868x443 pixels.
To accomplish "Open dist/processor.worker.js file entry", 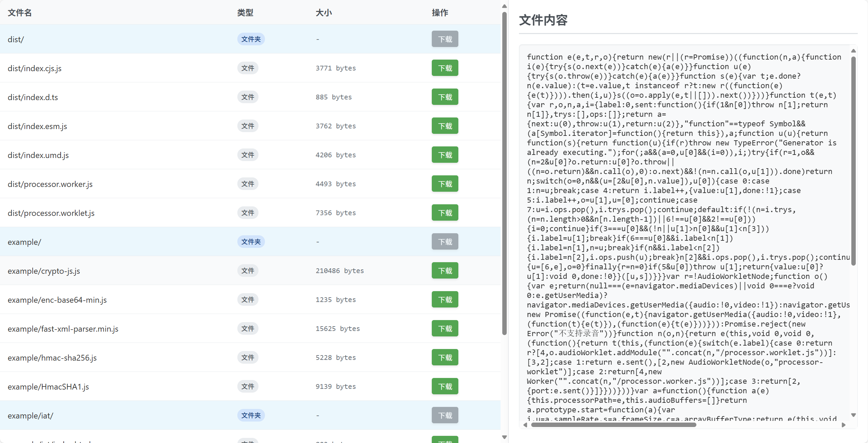I will point(50,184).
